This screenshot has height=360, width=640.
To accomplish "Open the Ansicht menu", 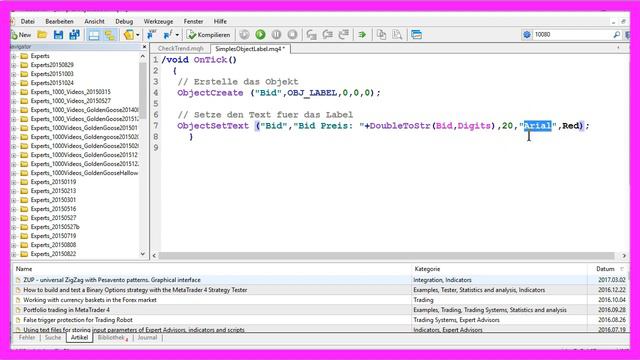I will 94,21.
